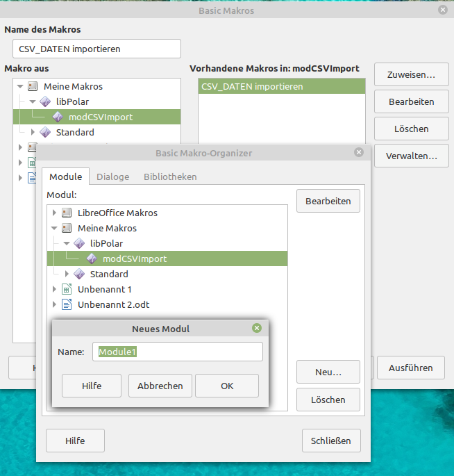Focus the module Name input field
The width and height of the screenshot is (454, 476).
click(x=178, y=352)
